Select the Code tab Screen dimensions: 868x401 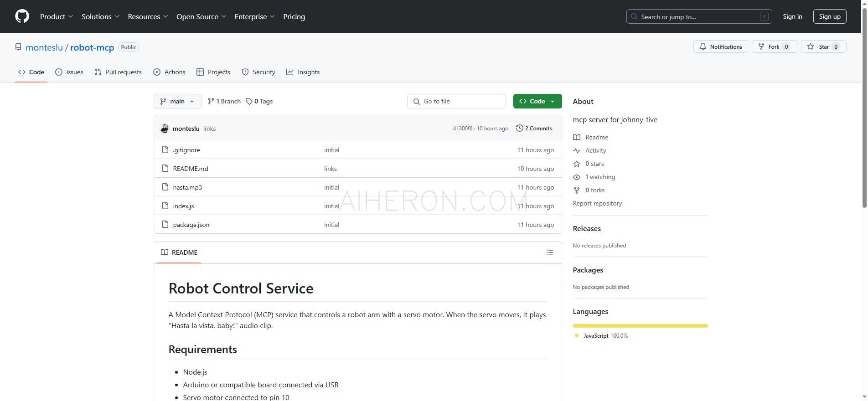31,72
